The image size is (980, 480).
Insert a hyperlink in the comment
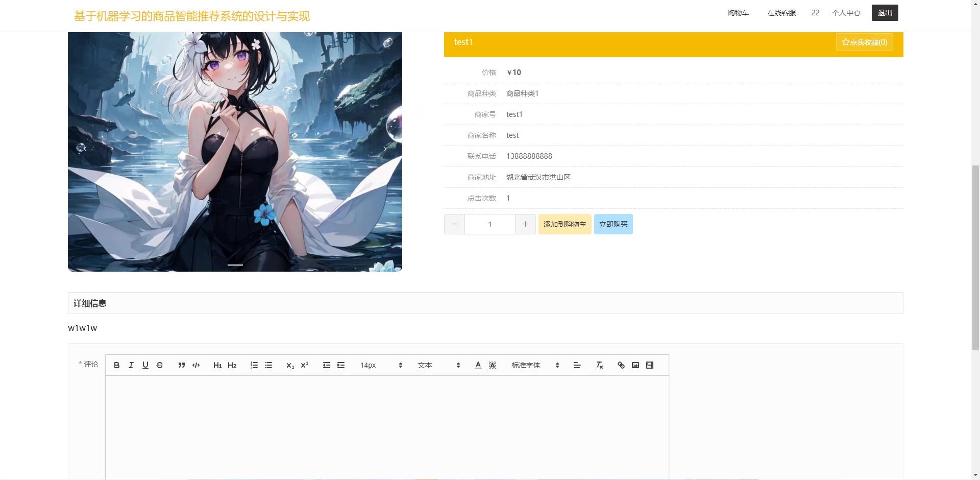pyautogui.click(x=621, y=365)
